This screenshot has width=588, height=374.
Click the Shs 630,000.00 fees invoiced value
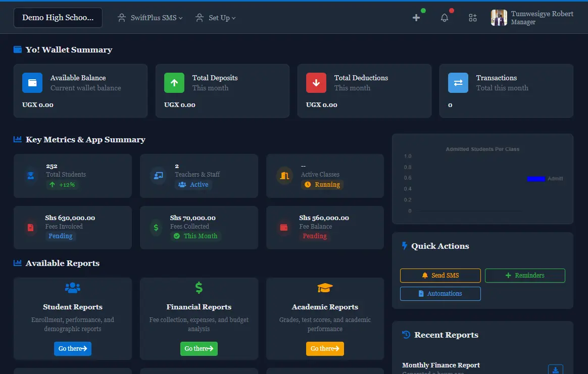[70, 218]
